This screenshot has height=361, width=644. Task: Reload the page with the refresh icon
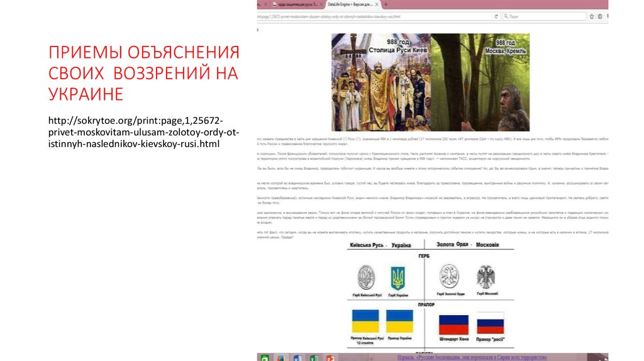coord(496,16)
